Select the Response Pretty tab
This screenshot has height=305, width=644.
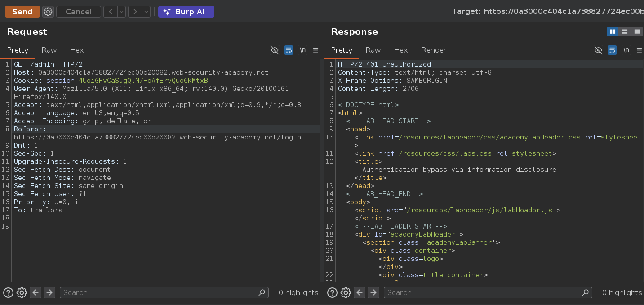(341, 50)
